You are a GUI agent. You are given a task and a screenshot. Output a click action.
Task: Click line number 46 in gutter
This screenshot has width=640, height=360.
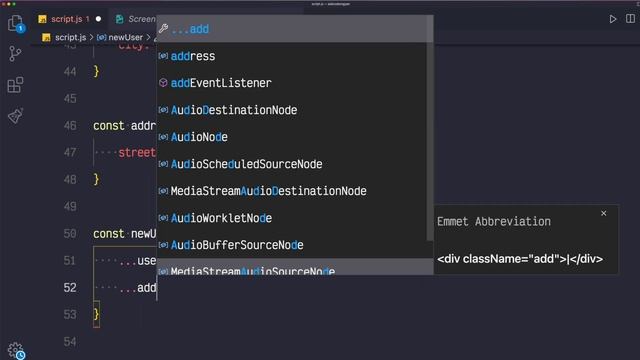pyautogui.click(x=70, y=125)
